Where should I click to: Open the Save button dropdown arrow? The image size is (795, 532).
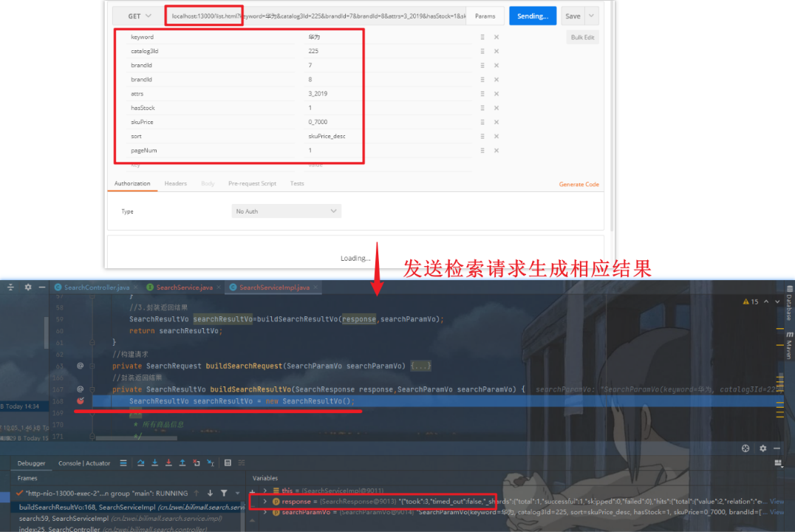(591, 16)
